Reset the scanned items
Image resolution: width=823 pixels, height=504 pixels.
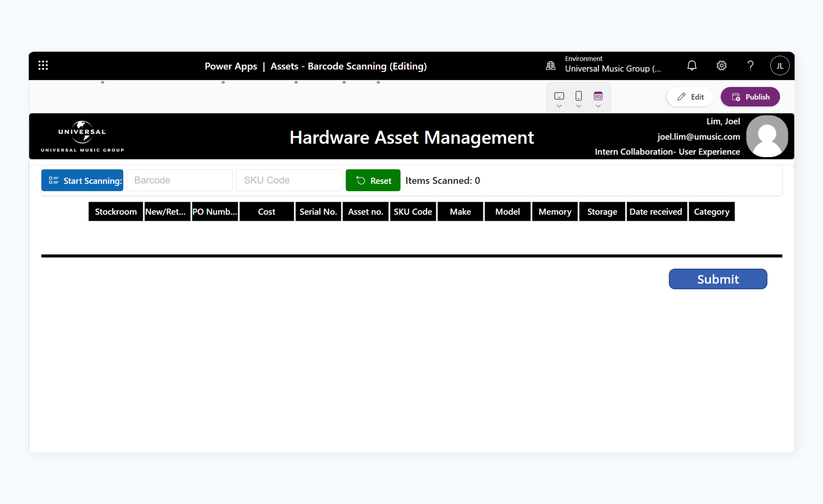373,180
